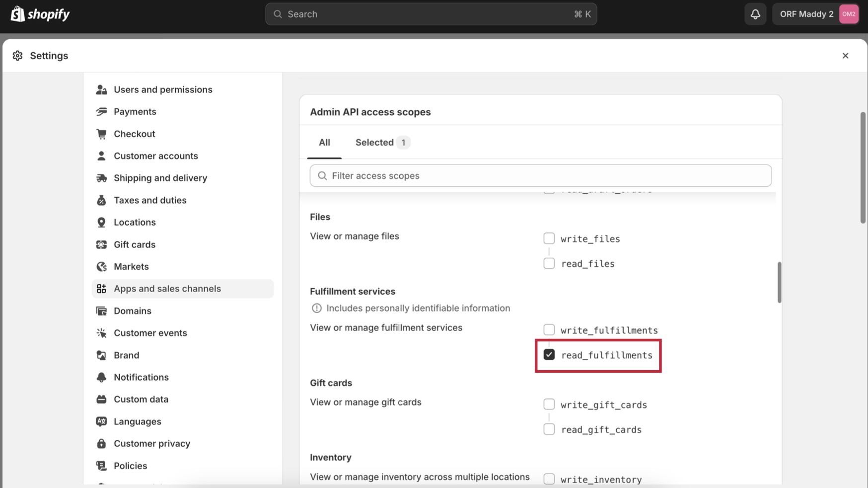Click the Brand icon
The height and width of the screenshot is (488, 868).
(101, 355)
